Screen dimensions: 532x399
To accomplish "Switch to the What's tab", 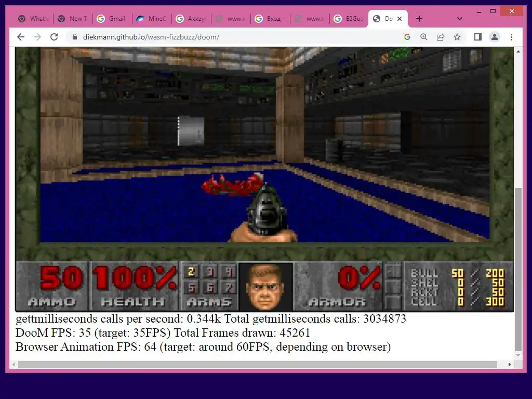I will click(33, 19).
